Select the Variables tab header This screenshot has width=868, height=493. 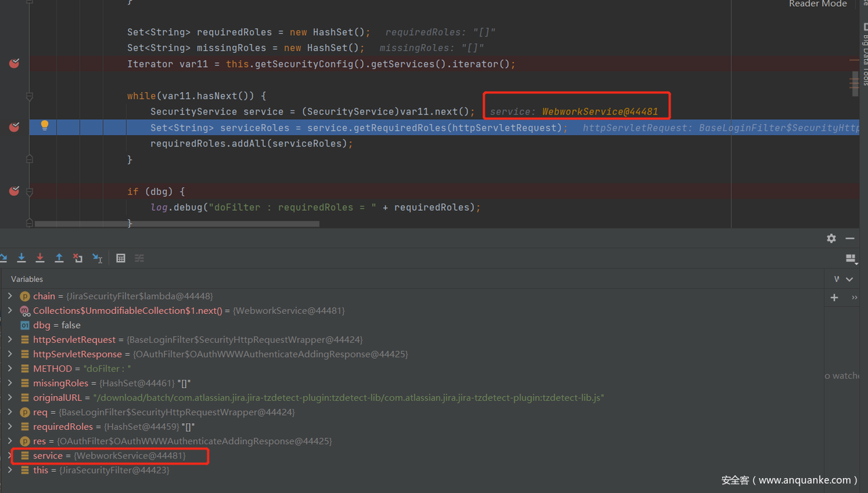pos(27,279)
